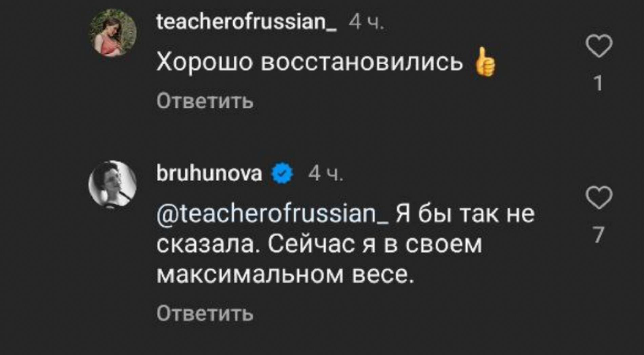Open teacherofrussian_ profile picture
644x355 pixels.
click(113, 33)
